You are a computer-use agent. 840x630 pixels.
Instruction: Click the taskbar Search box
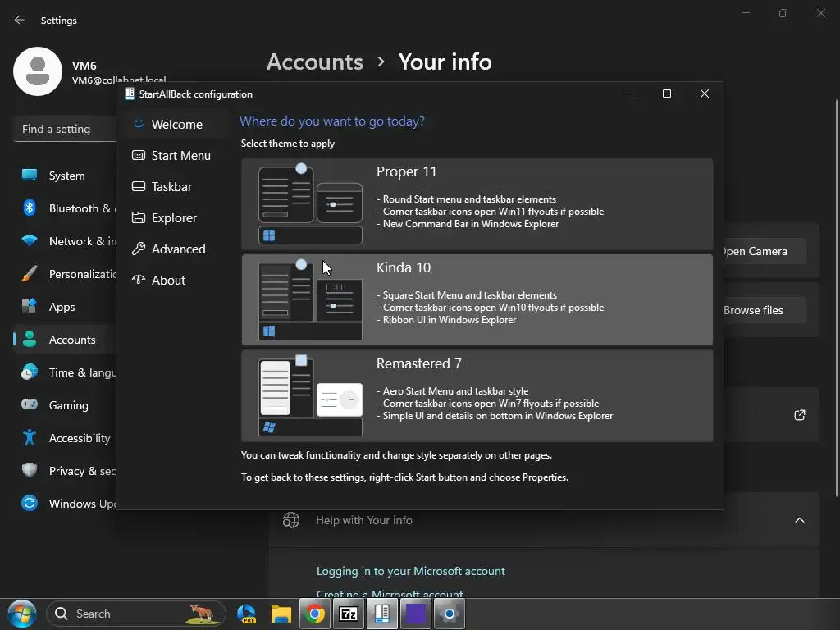pyautogui.click(x=136, y=614)
